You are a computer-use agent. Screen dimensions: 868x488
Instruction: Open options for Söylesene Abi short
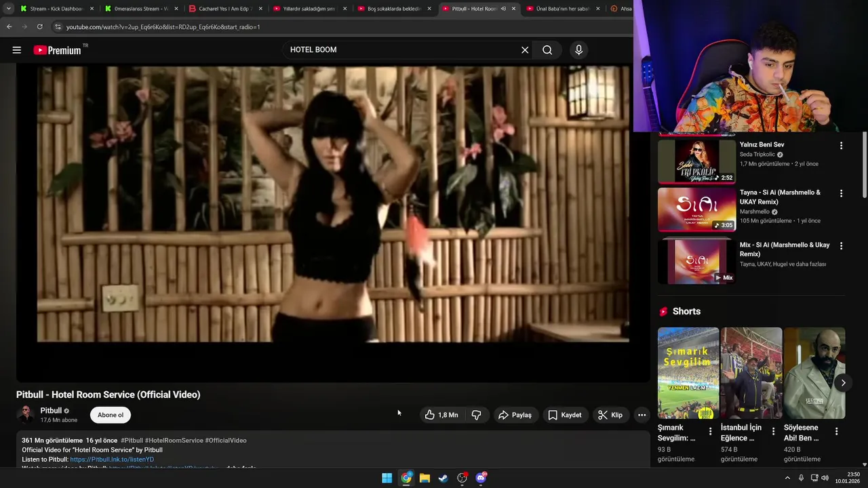(836, 432)
